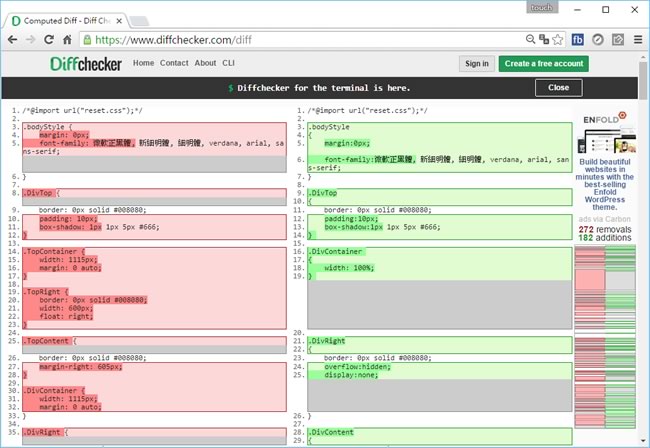Click the translate icon in the address bar
This screenshot has width=650, height=448.
544,39
